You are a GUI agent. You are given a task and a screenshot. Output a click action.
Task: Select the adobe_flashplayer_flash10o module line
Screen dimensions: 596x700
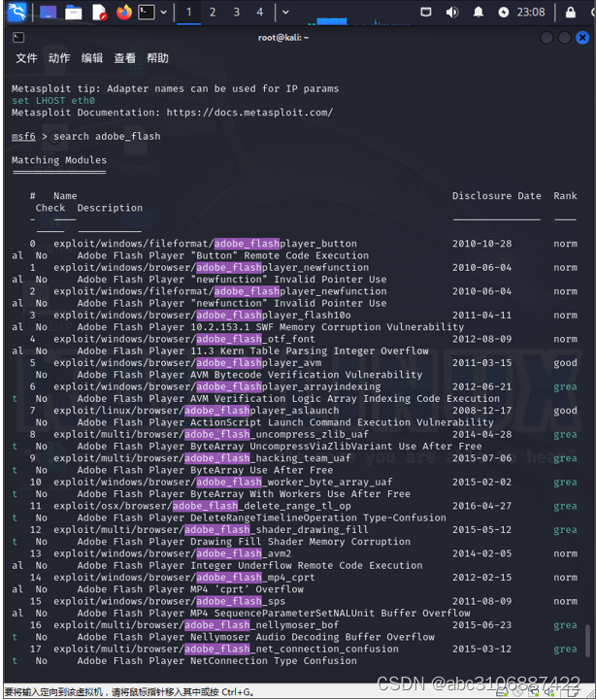click(x=202, y=316)
